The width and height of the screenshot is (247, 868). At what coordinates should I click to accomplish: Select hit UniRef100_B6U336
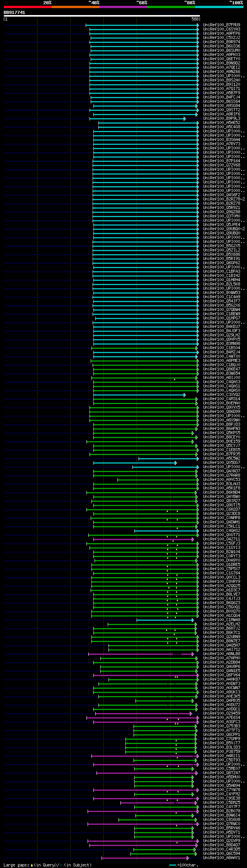[222, 46]
